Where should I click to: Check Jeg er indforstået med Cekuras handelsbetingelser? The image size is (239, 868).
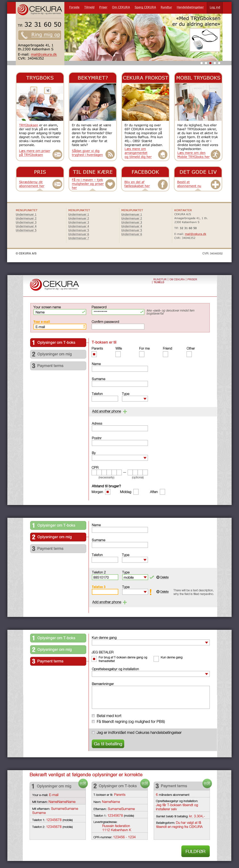(x=94, y=732)
